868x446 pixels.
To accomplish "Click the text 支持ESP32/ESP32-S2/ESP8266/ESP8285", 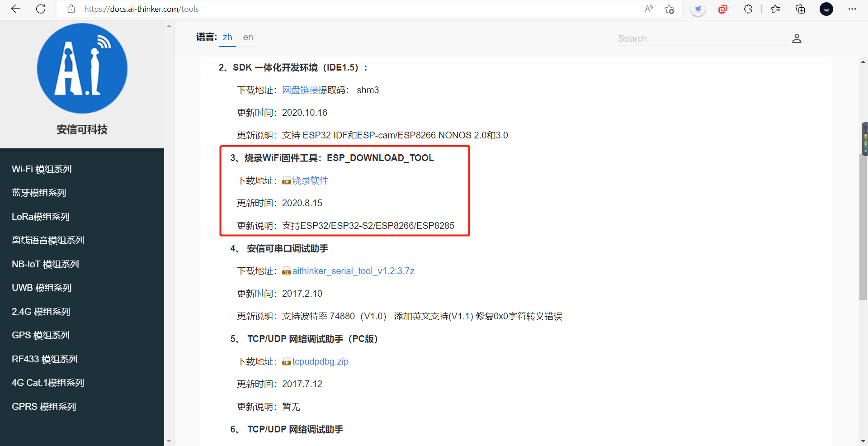I will coord(368,226).
